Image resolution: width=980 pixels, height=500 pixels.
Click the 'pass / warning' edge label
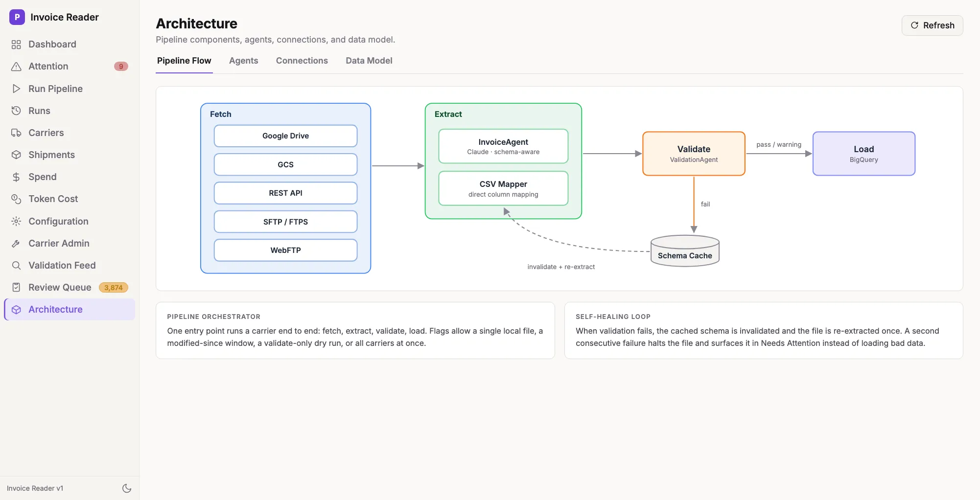click(779, 145)
